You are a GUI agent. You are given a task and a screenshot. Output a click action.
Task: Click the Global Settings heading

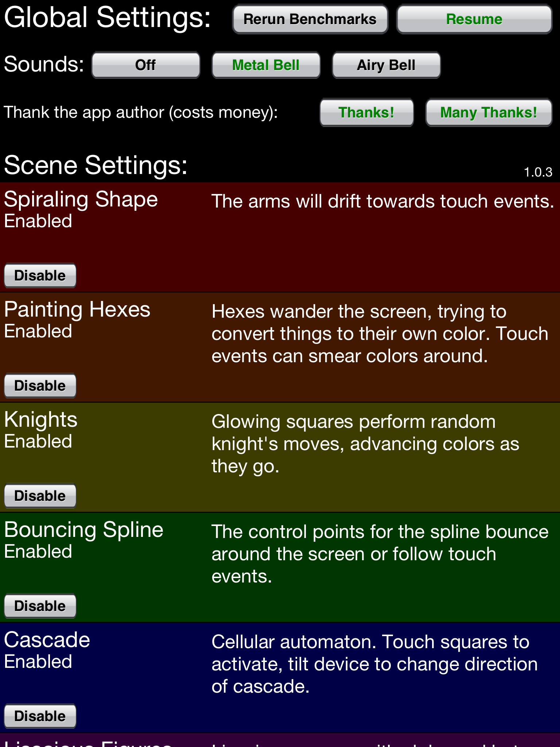[x=108, y=17]
